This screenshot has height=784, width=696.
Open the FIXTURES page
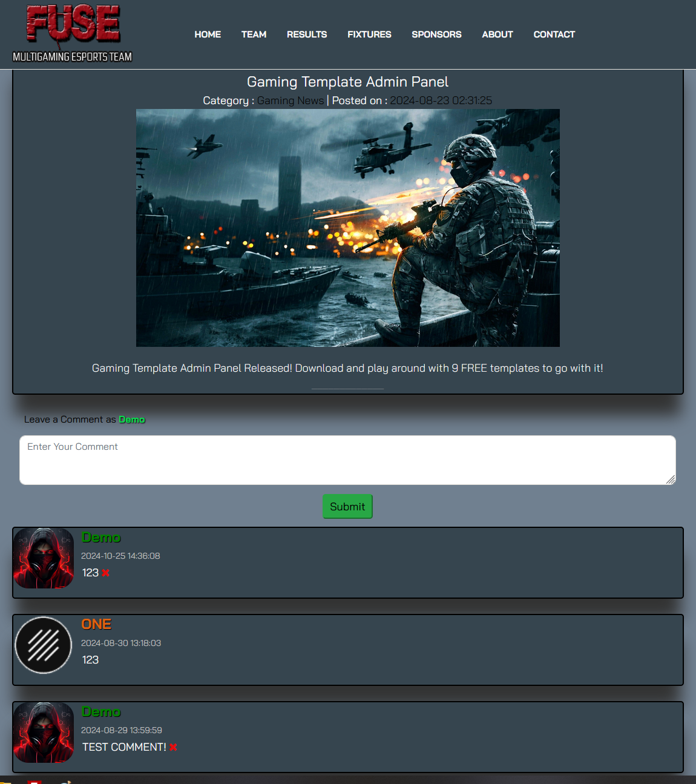pos(369,35)
